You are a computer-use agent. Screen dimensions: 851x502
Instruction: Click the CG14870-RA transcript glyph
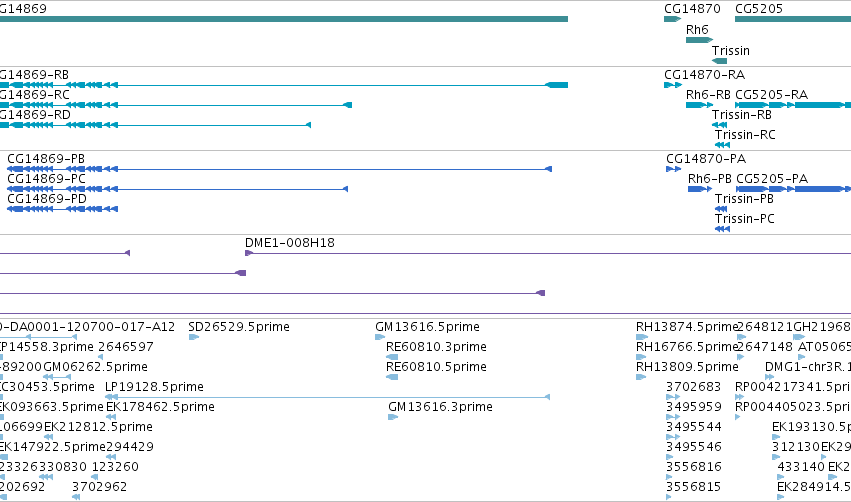tap(673, 85)
